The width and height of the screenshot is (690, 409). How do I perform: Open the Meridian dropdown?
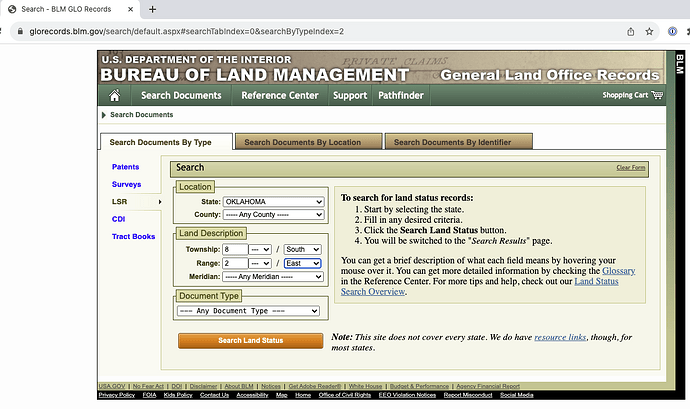coord(273,276)
